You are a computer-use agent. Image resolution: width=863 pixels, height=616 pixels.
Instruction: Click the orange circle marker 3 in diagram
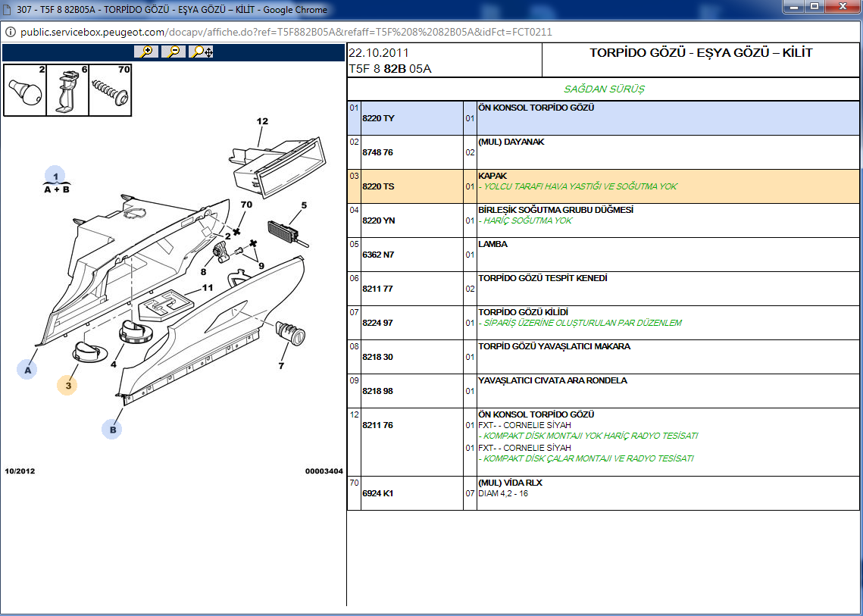click(67, 386)
